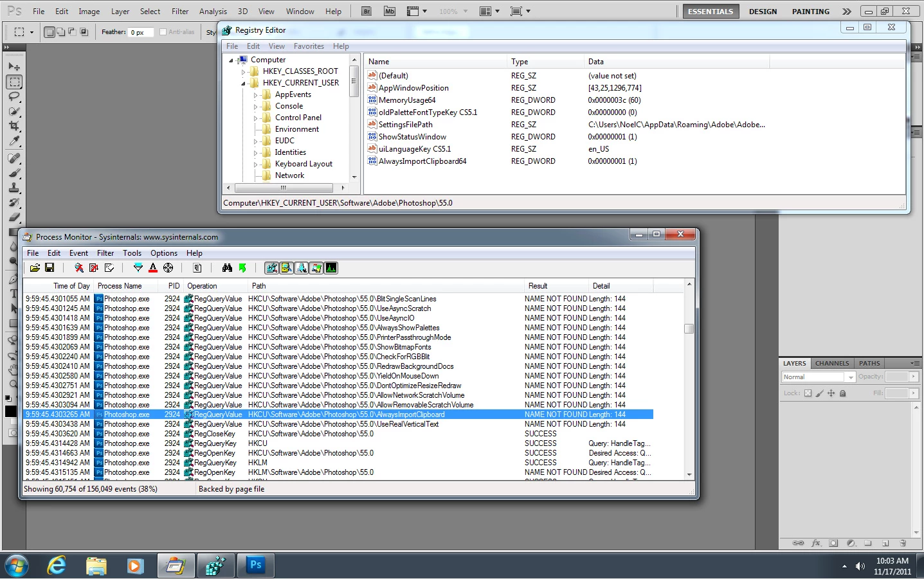The image size is (924, 579).
Task: Open the marquee tool preset picker arrow
Action: pos(32,31)
